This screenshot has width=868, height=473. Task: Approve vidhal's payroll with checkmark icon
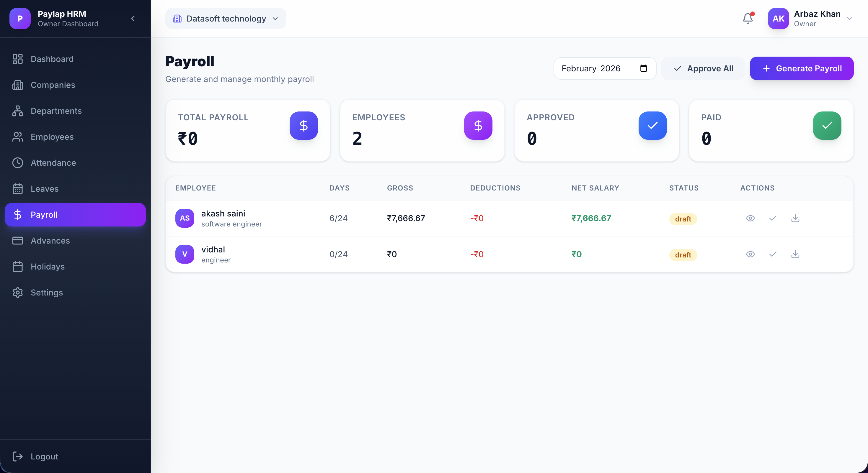[x=773, y=254]
